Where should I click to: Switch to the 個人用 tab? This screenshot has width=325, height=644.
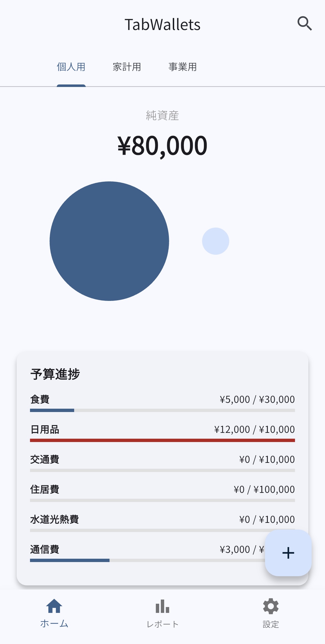[x=71, y=67]
